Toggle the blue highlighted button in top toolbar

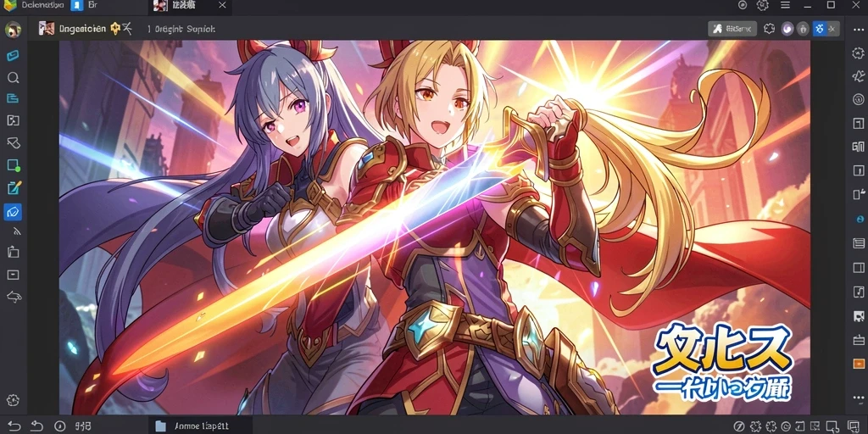tap(820, 29)
